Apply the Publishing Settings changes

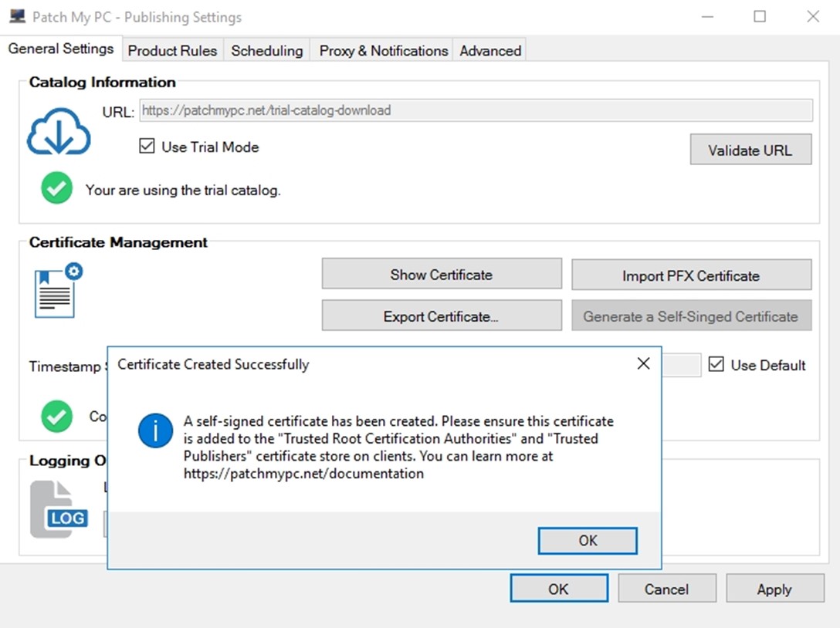click(x=774, y=589)
